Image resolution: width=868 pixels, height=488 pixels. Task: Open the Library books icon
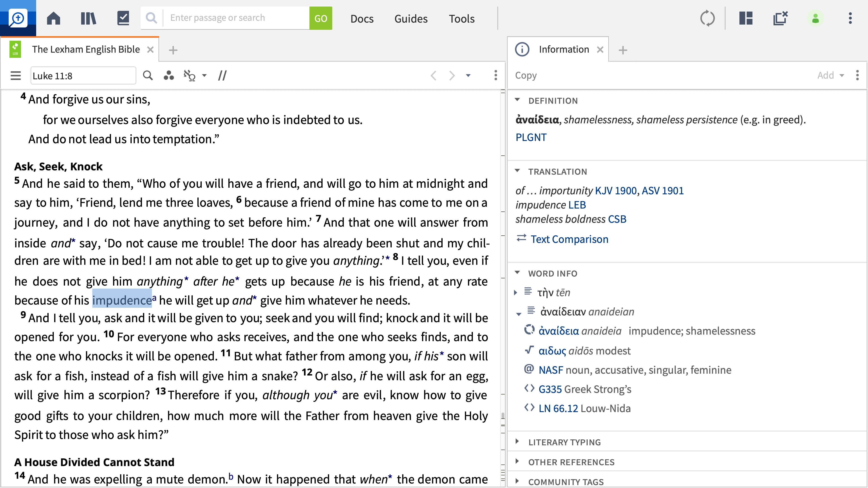point(89,18)
